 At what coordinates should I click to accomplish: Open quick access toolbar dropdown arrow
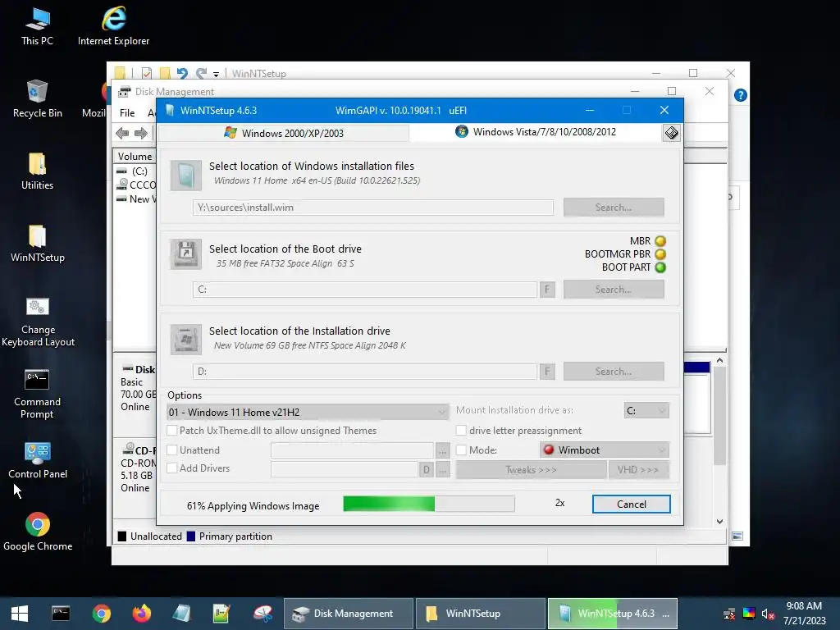coord(216,74)
